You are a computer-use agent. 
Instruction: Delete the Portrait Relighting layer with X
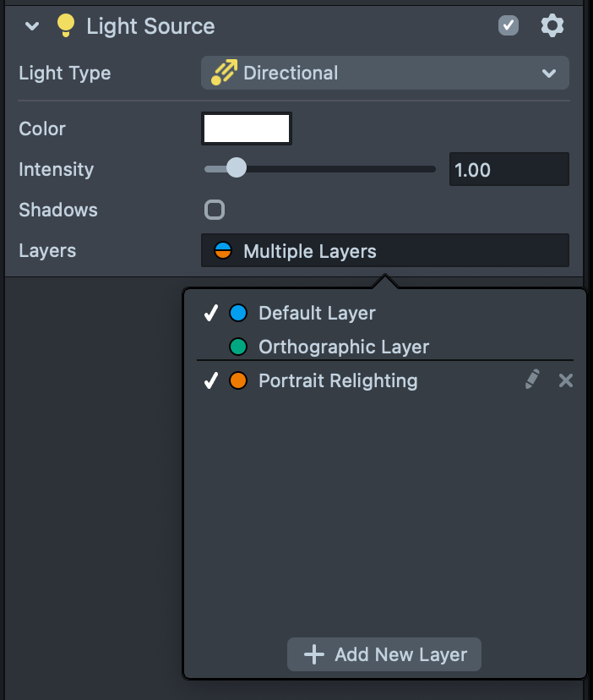click(566, 380)
